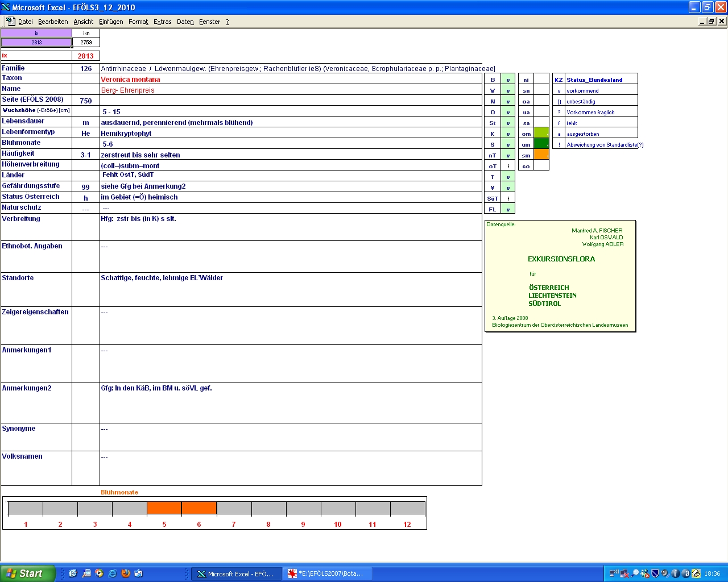Select the Wuchshöhe value '5 - 15'
Screen dimensions: 728x582
coord(291,111)
